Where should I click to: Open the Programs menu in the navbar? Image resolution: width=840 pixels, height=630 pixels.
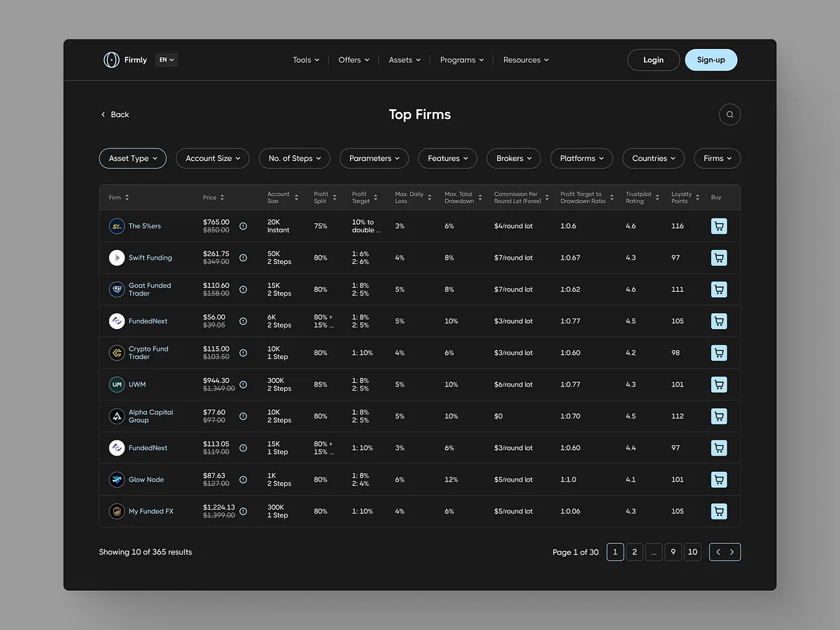(461, 59)
